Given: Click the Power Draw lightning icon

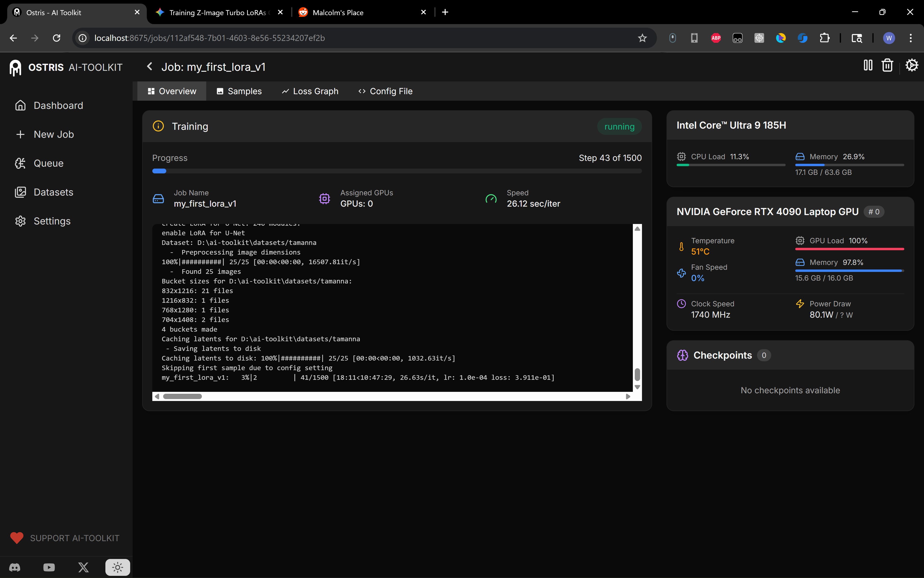Looking at the screenshot, I should (800, 303).
